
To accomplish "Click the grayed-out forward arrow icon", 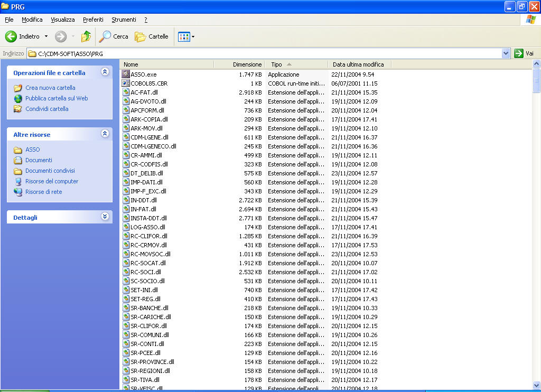I will 61,36.
